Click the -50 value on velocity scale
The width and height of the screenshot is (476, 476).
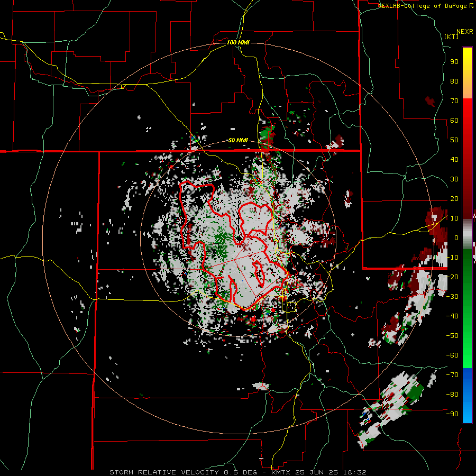452,336
